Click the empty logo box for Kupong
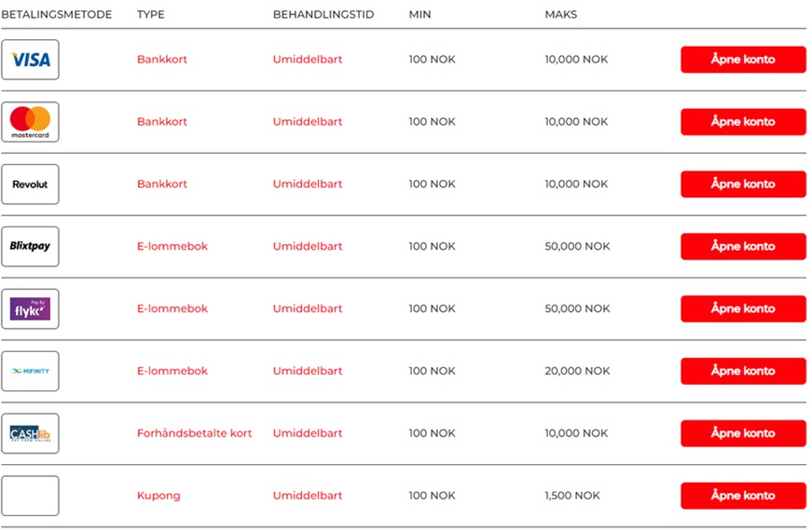Screen dimensions: 811x532 point(30,496)
